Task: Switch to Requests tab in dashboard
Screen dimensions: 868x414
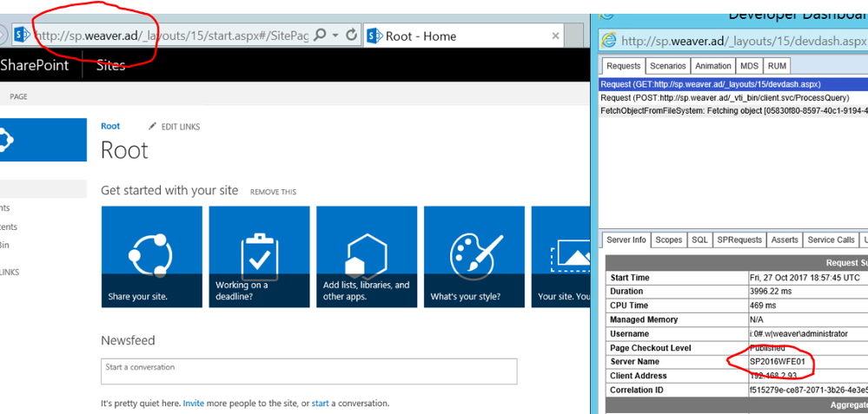Action: coord(623,66)
